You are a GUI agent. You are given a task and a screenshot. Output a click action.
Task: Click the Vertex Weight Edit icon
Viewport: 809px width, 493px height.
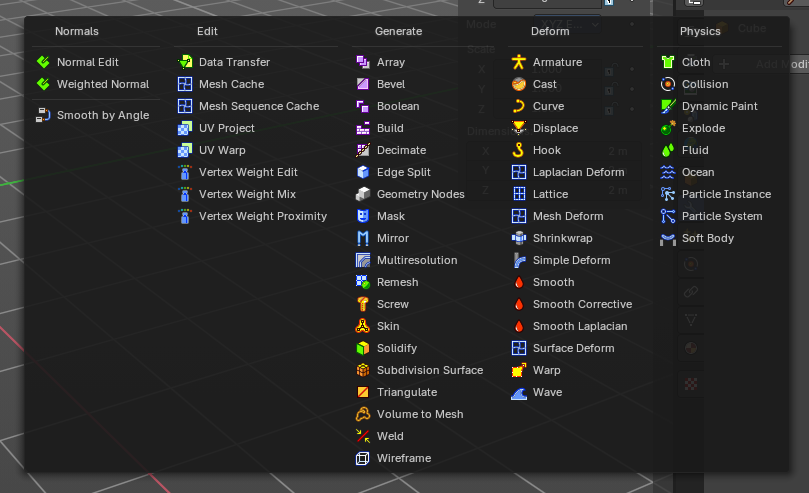(185, 172)
